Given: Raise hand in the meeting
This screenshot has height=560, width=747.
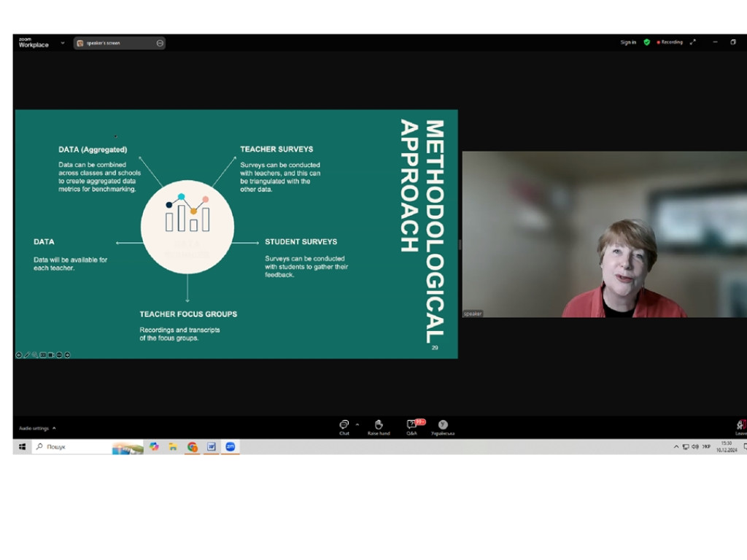Looking at the screenshot, I should 379,427.
